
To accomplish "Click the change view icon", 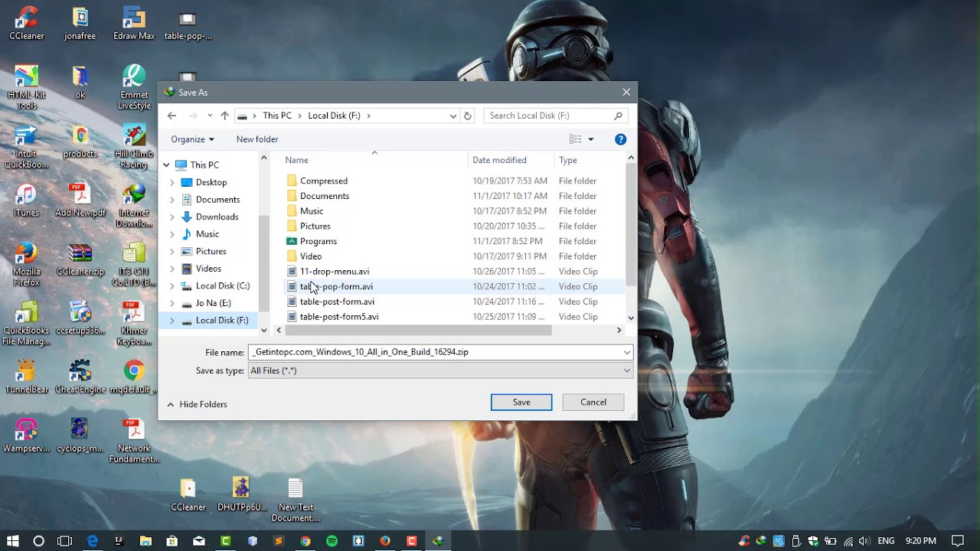I will 576,139.
